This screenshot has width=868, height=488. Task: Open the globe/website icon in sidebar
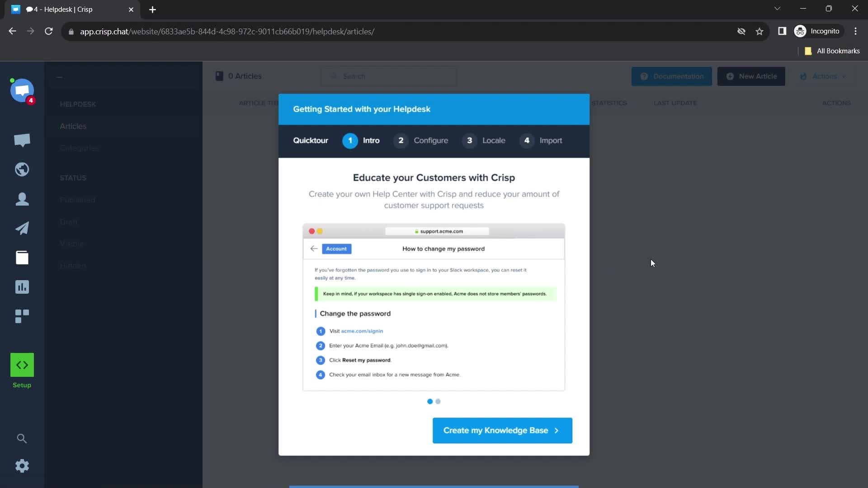click(22, 169)
